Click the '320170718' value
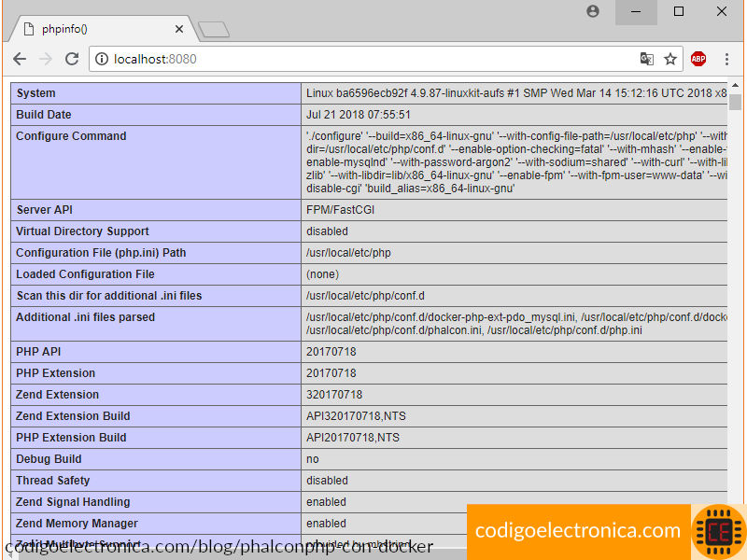The height and width of the screenshot is (560, 747). (x=334, y=395)
